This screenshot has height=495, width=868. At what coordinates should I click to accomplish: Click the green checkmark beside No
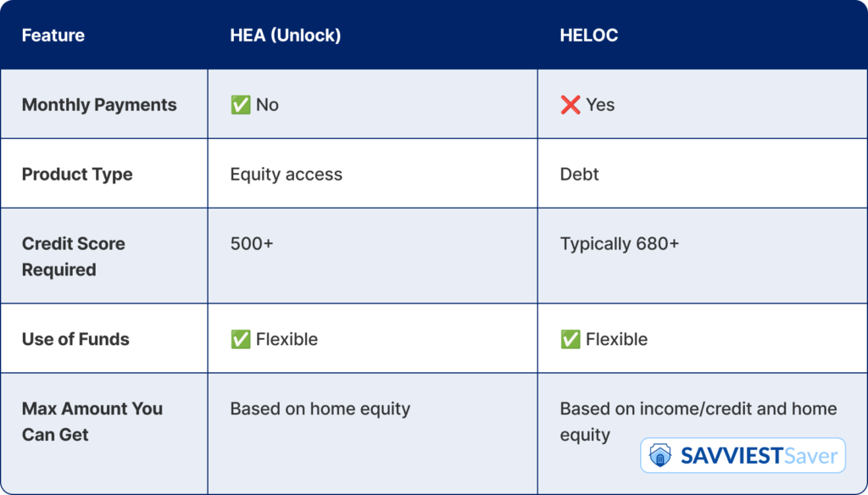(x=240, y=104)
